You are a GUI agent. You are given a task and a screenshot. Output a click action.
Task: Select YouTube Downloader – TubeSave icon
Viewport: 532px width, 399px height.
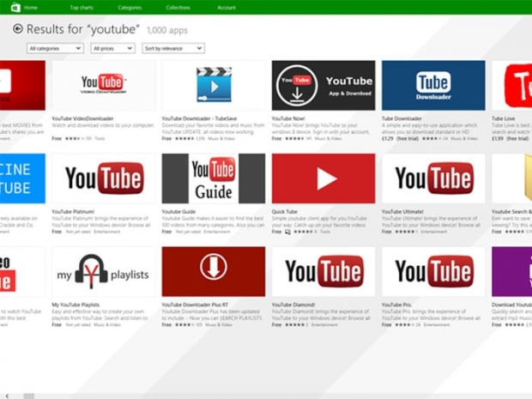[213, 85]
